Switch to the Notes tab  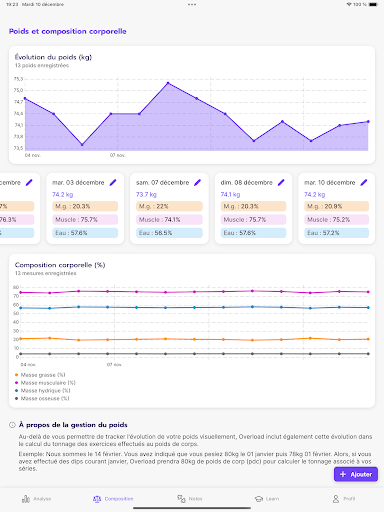click(190, 499)
